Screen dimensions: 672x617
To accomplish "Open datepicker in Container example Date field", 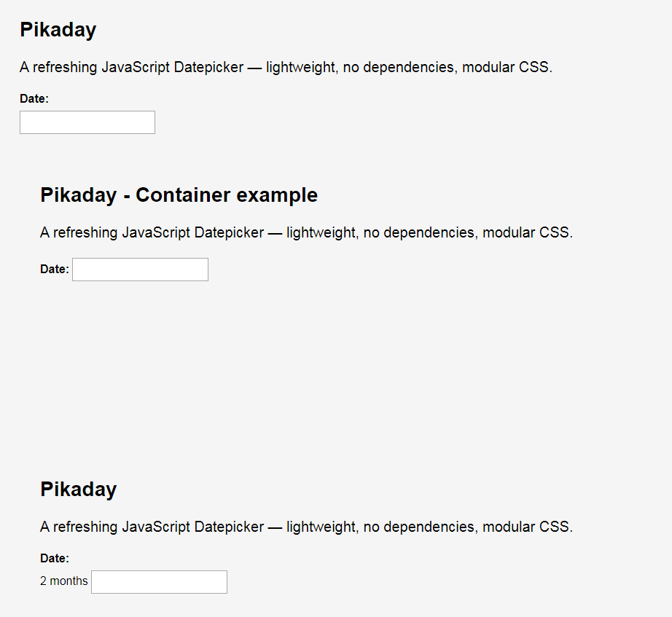I will click(x=140, y=270).
